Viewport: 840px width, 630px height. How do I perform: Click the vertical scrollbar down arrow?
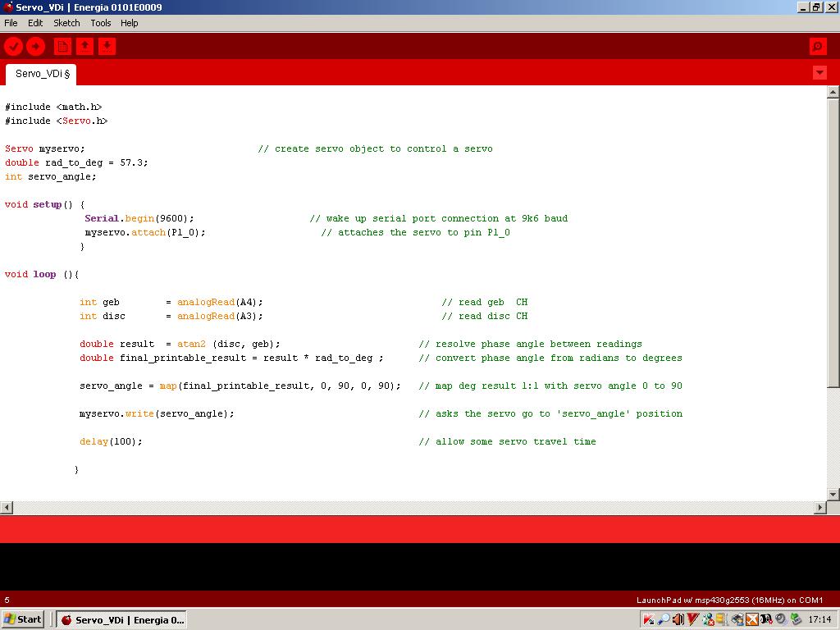tap(833, 494)
